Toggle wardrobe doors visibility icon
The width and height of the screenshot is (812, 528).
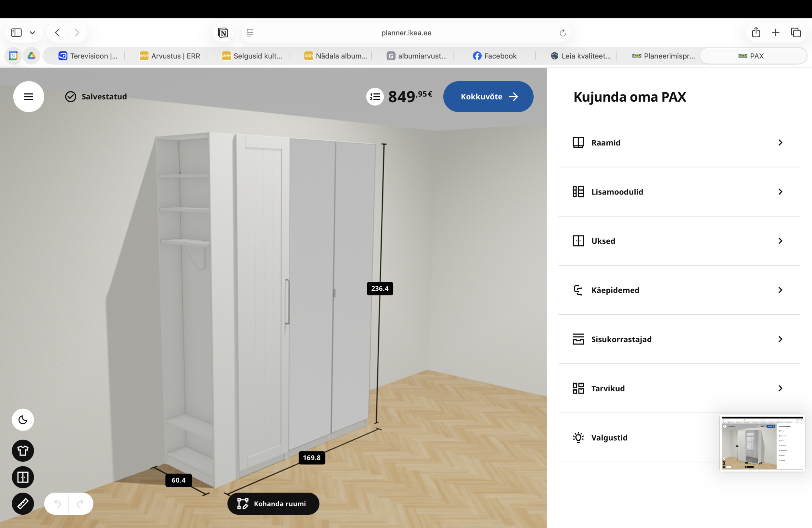click(23, 477)
